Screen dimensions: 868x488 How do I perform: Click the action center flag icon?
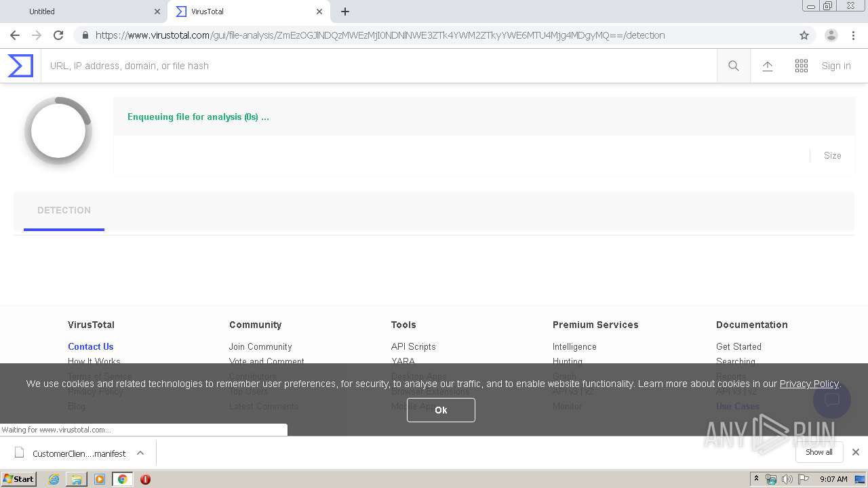804,479
